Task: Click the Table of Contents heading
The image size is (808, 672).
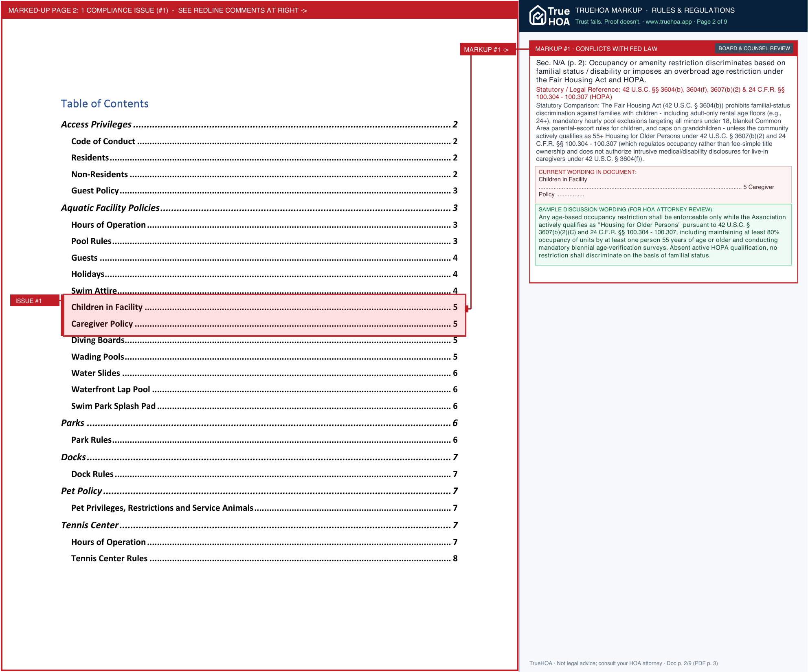Action: tap(105, 103)
